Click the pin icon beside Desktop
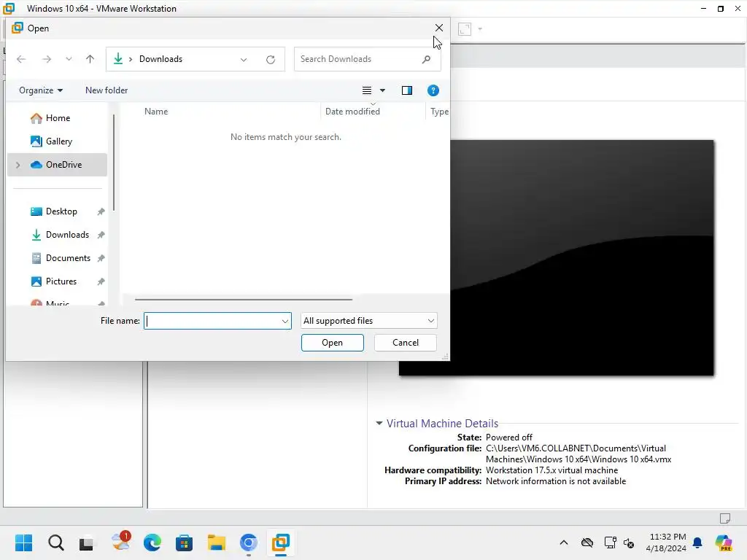747x560 pixels. pos(101,212)
